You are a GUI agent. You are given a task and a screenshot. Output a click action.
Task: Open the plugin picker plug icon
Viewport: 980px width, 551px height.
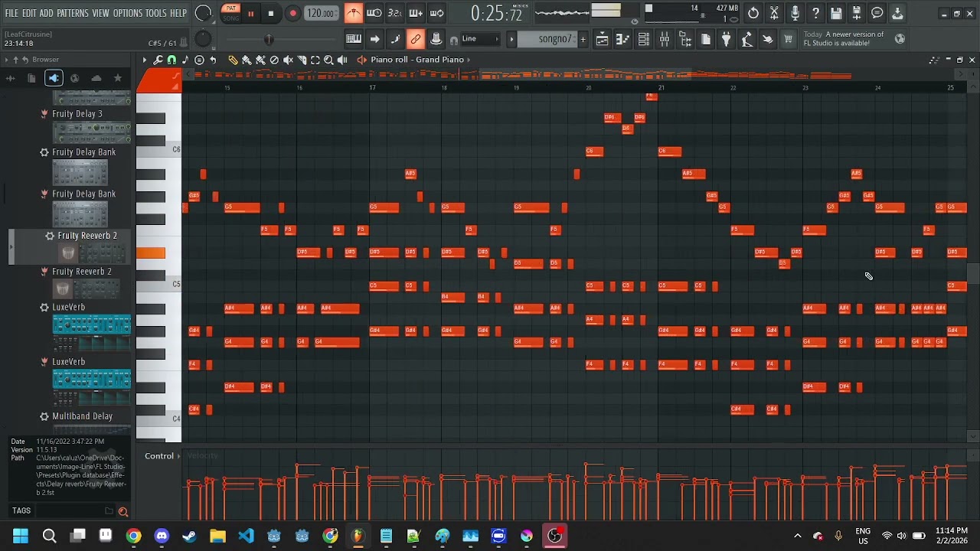tap(727, 39)
